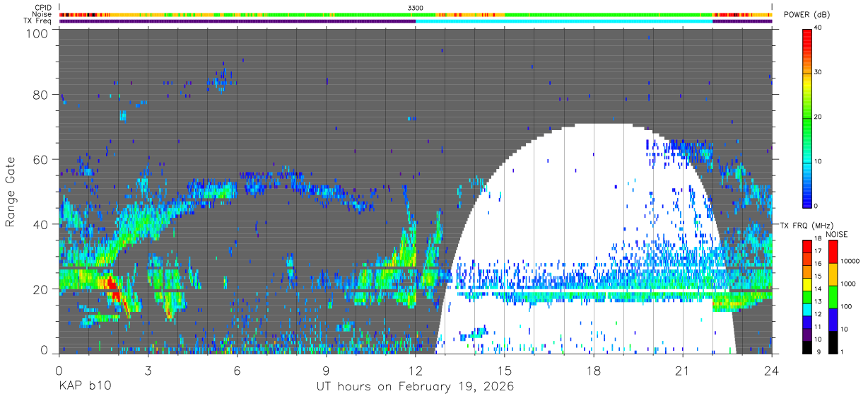
Task: Click x-axis tick label 12
Action: point(416,370)
